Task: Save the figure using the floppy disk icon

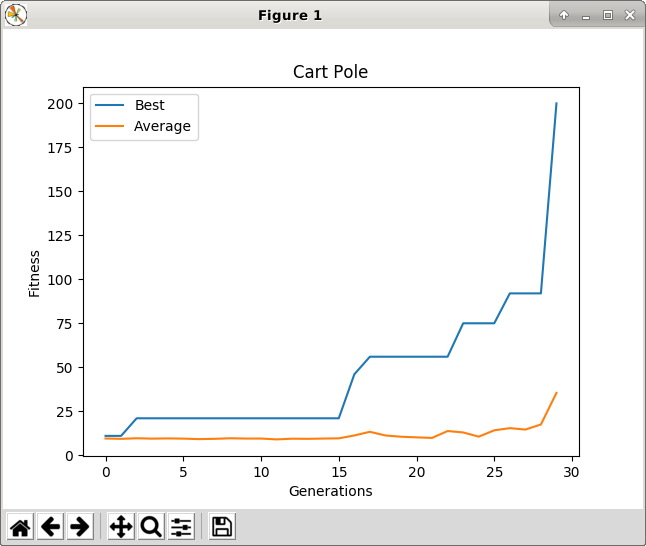Action: click(222, 526)
